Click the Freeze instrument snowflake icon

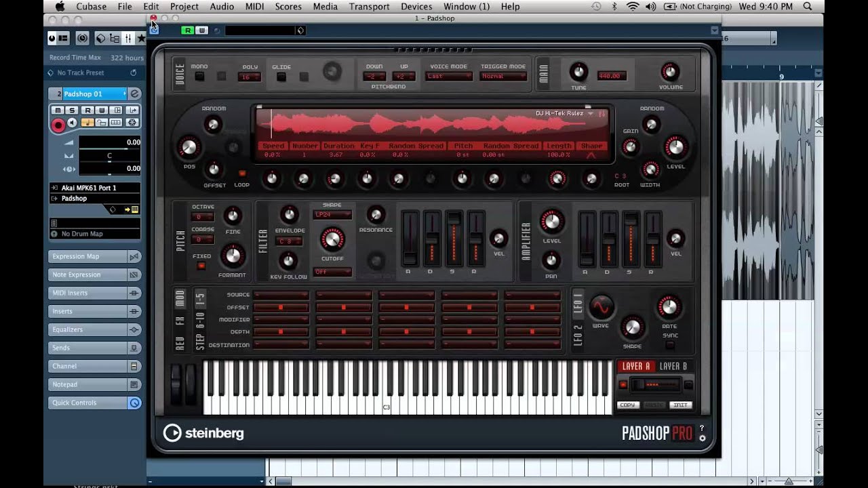132,123
